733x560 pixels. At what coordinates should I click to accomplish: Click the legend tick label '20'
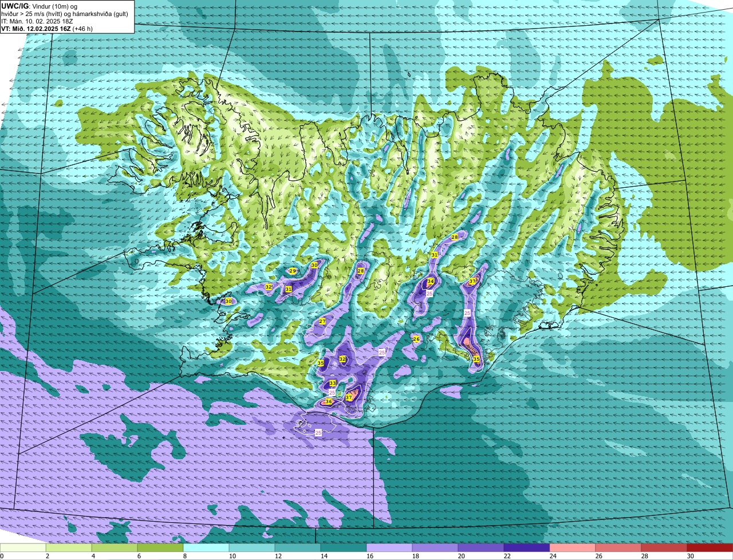[461, 556]
